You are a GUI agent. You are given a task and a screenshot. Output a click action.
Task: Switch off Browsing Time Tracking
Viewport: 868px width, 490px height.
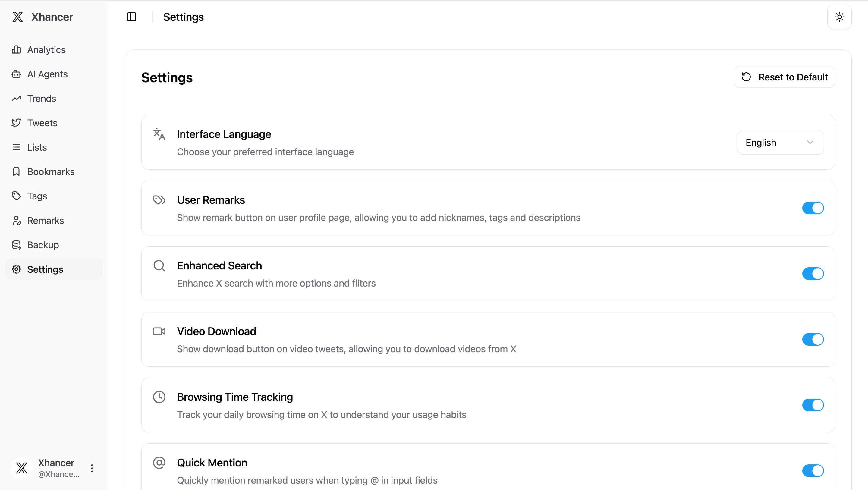(813, 405)
